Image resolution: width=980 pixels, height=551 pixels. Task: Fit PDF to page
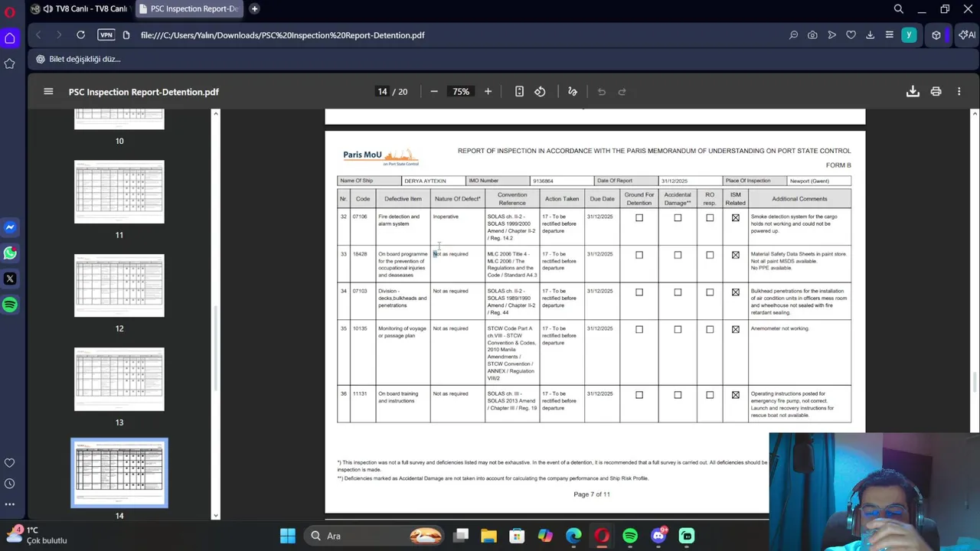coord(519,92)
